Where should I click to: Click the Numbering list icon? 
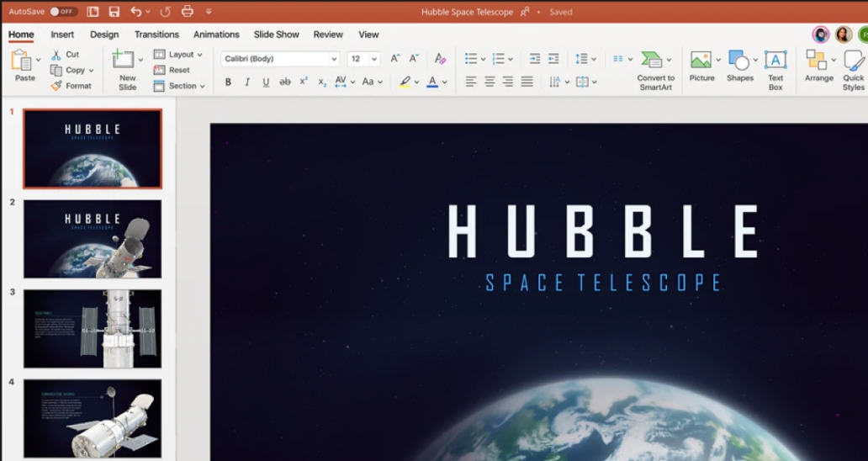coord(499,58)
